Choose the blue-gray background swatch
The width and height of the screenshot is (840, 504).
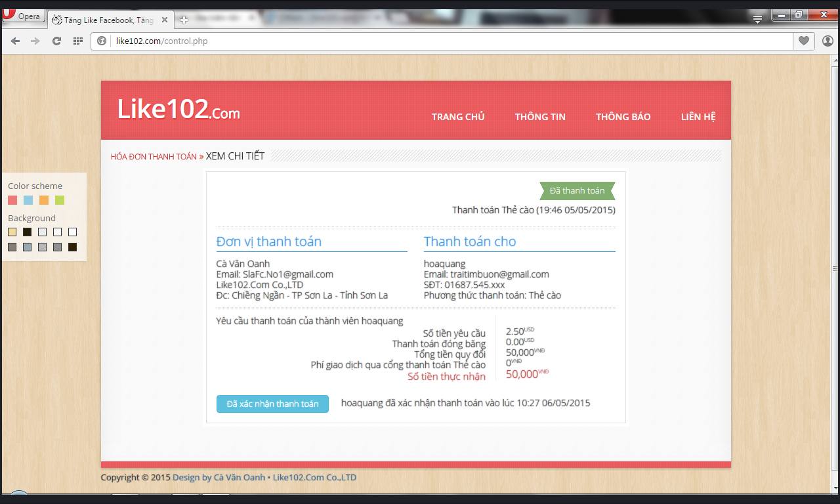[28, 247]
